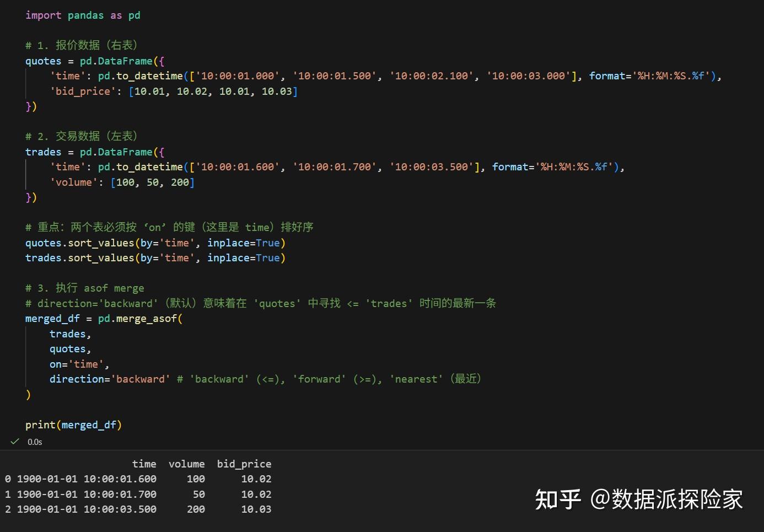Click the volume column header in output
Image resolution: width=764 pixels, height=532 pixels.
tap(186, 464)
